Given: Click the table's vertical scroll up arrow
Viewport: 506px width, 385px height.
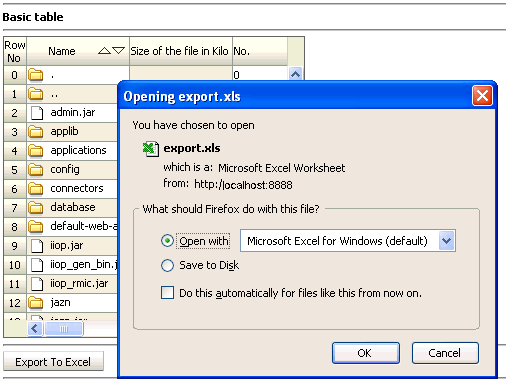Looking at the screenshot, I should [x=295, y=74].
